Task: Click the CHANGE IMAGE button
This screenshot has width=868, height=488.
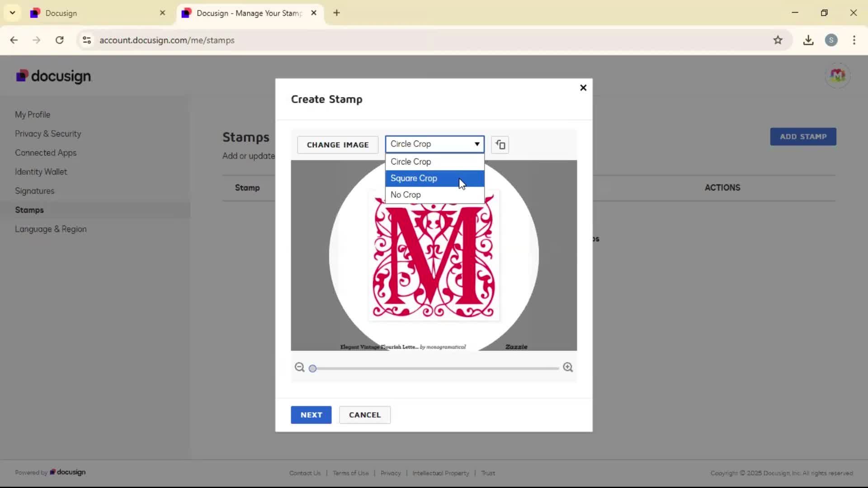Action: coord(338,145)
